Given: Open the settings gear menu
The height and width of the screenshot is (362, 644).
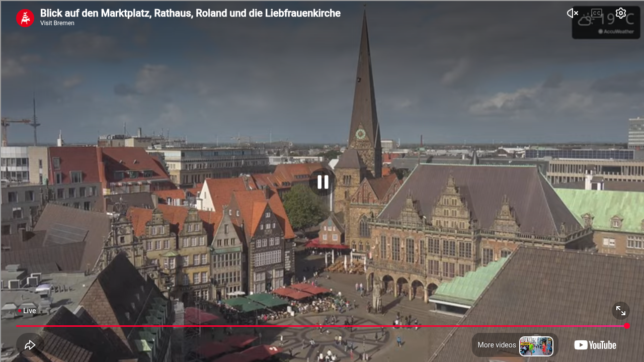Looking at the screenshot, I should click(621, 13).
